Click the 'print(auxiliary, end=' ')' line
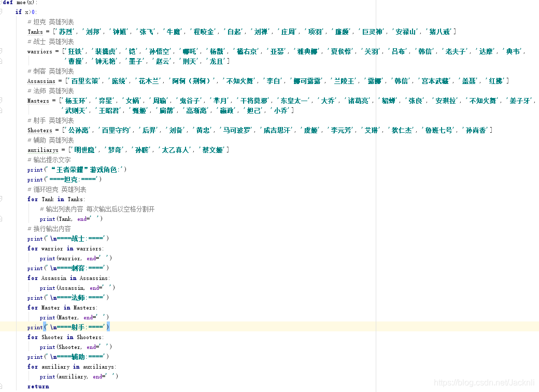Screen dimensions: 539x392 coord(79,376)
